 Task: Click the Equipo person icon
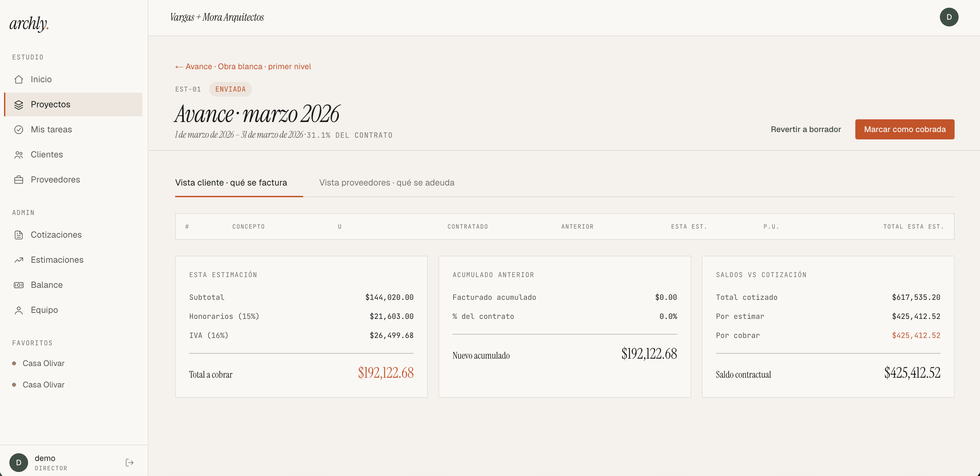coord(19,310)
